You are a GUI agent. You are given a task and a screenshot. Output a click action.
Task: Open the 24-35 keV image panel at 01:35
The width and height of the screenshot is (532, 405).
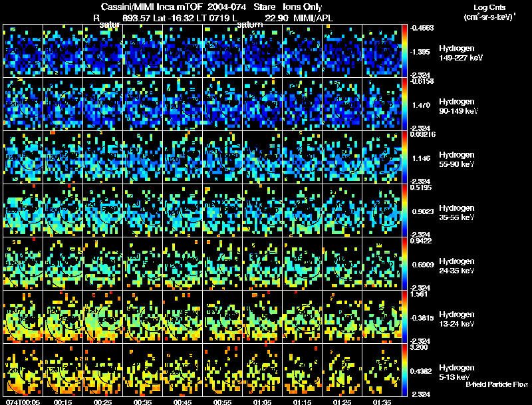click(x=382, y=264)
